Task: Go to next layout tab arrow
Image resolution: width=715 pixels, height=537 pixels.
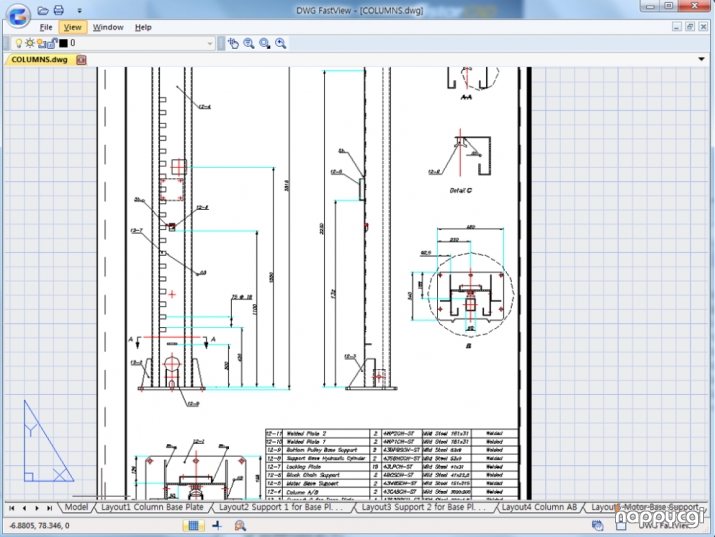Action: 37,508
